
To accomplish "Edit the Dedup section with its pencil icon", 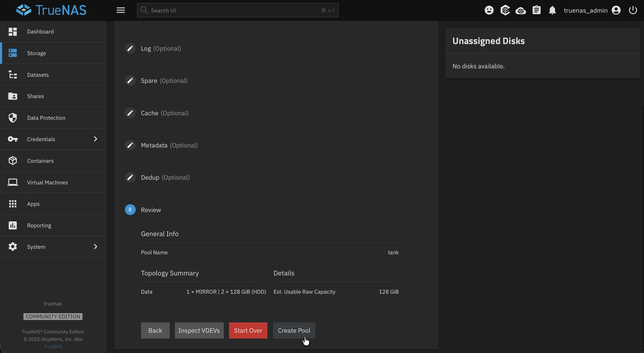I will click(x=130, y=177).
